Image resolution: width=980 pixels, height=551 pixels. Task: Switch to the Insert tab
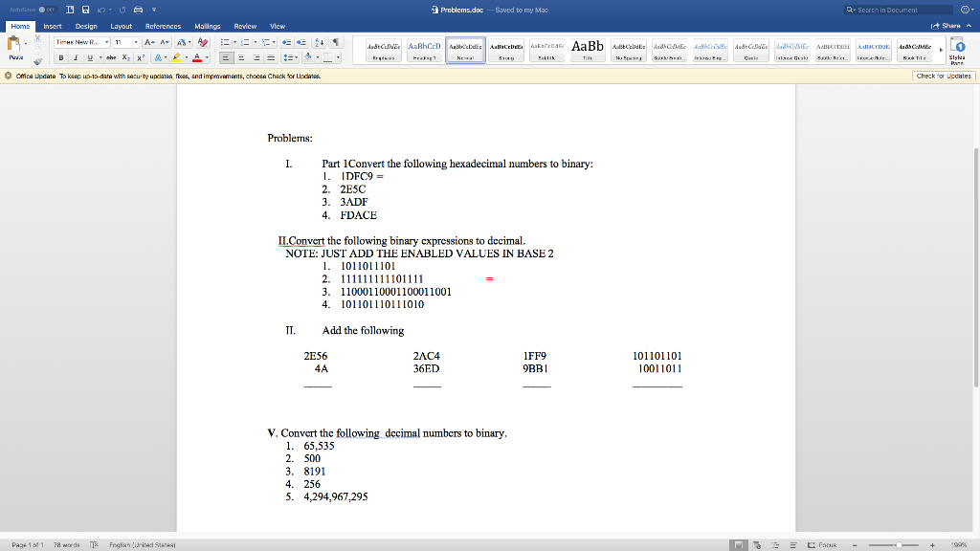[x=53, y=26]
